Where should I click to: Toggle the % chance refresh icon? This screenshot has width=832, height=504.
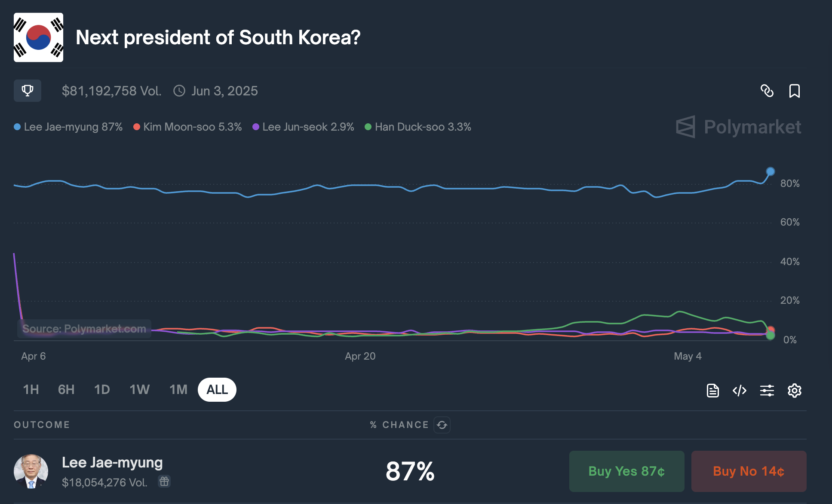pyautogui.click(x=442, y=425)
